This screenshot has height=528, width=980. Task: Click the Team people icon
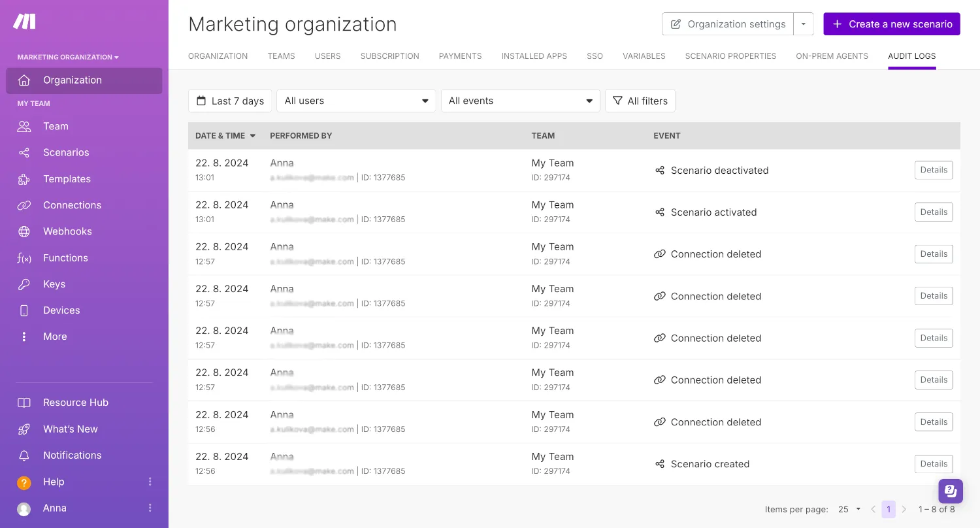coord(24,126)
